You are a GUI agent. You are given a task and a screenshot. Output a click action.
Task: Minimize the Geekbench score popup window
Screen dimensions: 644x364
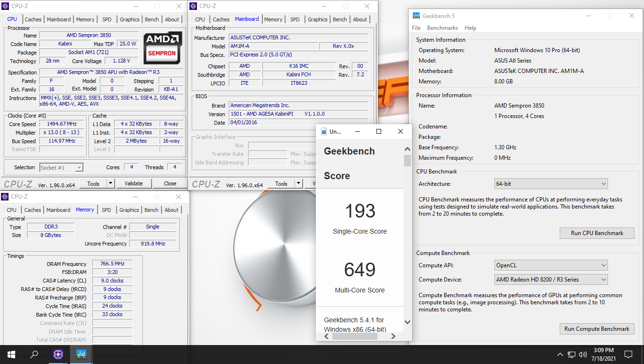[x=357, y=131]
